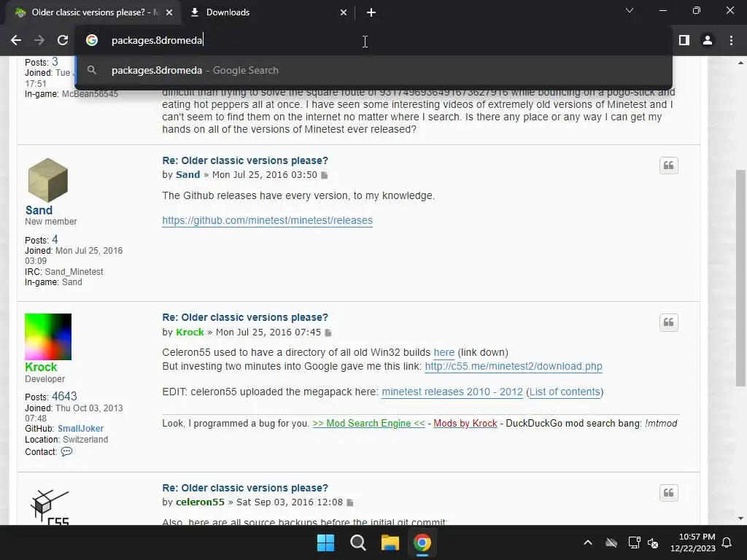Open notifications bell icon
The image size is (747, 560).
(727, 542)
